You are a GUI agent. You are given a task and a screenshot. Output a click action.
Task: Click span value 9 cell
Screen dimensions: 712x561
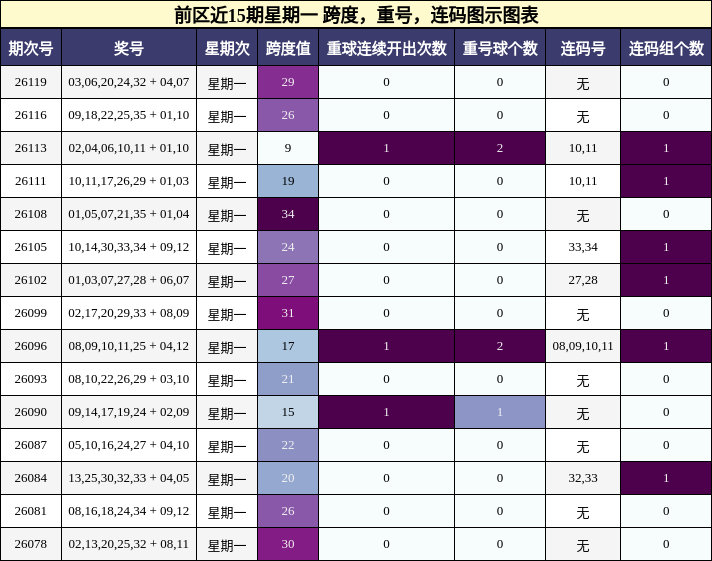pyautogui.click(x=288, y=148)
